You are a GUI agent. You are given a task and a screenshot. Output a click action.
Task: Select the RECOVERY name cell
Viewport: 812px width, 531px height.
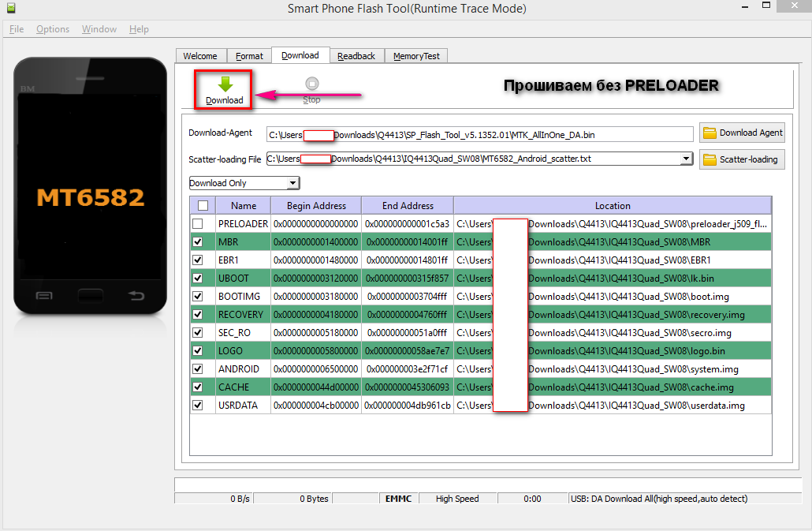(244, 315)
